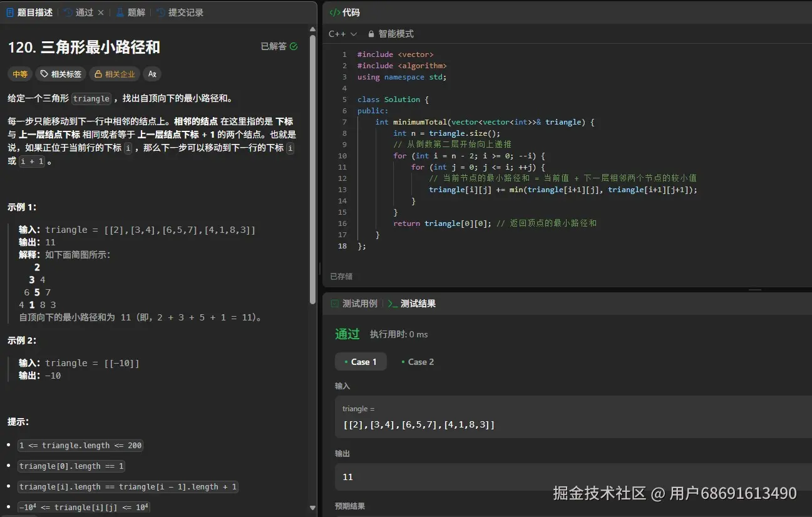Click the 测试用例 checklist icon
The width and height of the screenshot is (812, 517).
(x=335, y=303)
